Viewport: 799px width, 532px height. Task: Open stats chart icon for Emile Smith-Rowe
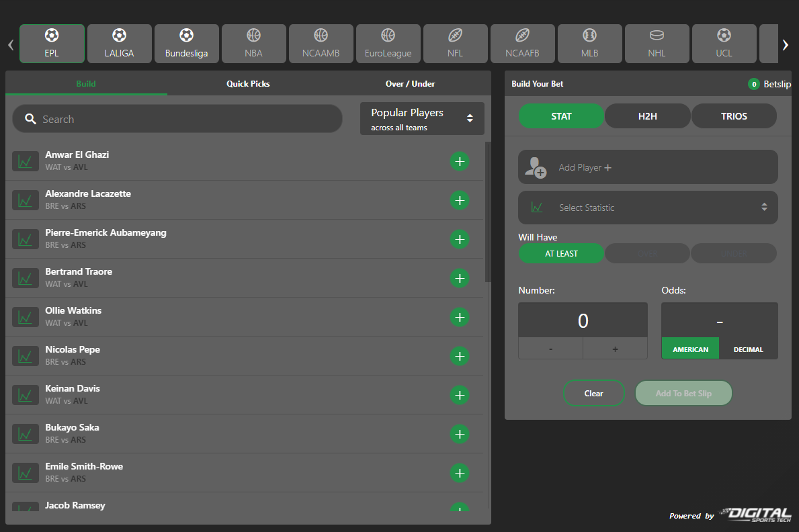tap(26, 474)
